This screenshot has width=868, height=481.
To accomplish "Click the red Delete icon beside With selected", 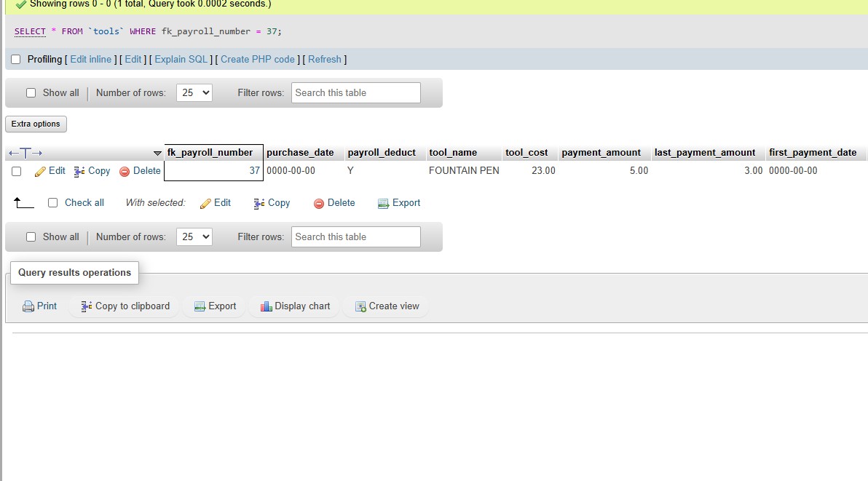I will click(x=319, y=204).
